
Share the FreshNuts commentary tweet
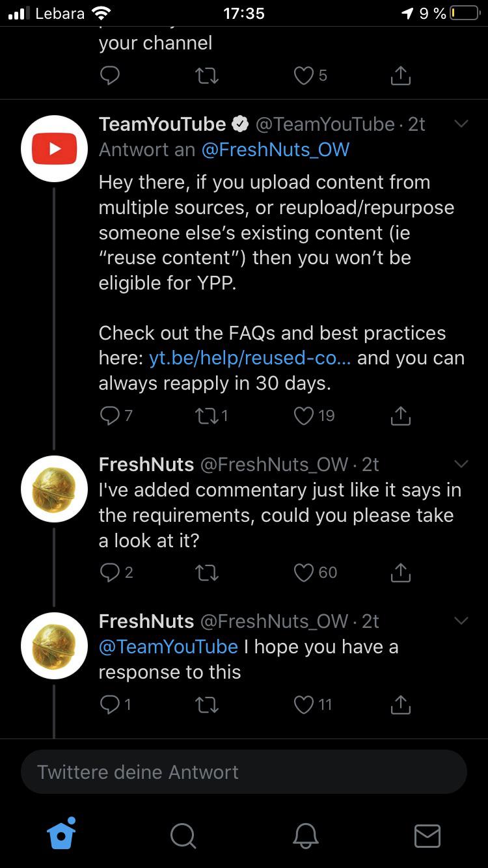click(401, 572)
